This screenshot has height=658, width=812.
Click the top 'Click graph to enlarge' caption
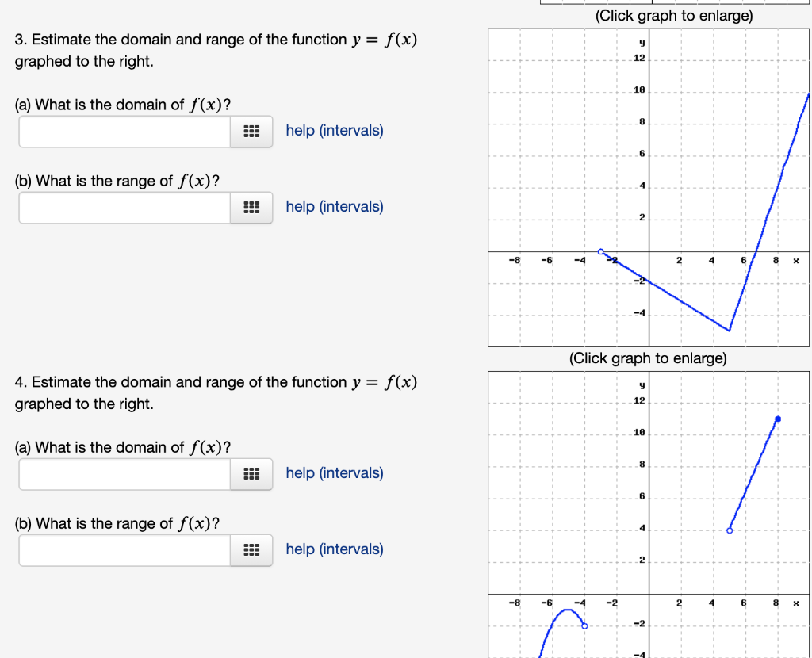click(x=672, y=15)
